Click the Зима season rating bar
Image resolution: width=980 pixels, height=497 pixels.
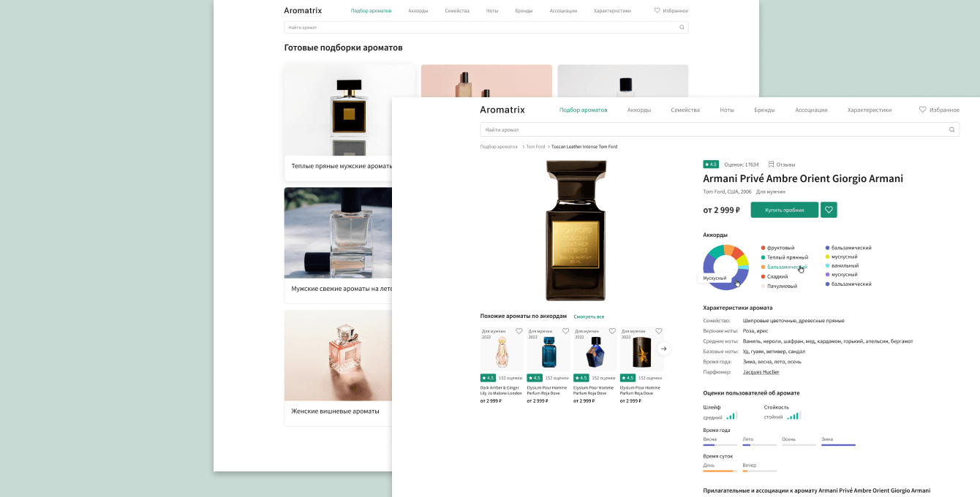pyautogui.click(x=838, y=444)
